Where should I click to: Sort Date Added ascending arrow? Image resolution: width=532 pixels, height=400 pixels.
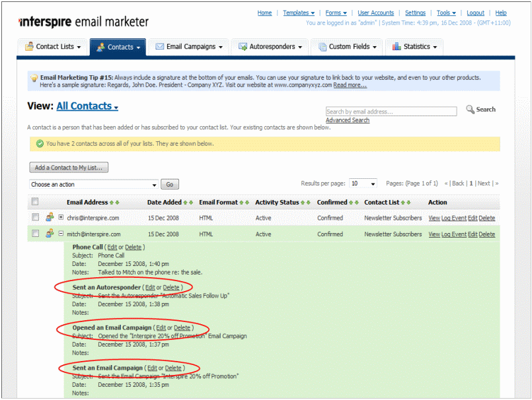coord(185,203)
